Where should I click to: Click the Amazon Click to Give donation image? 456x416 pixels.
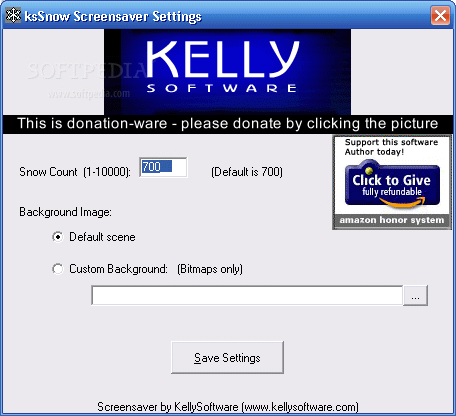[392, 182]
